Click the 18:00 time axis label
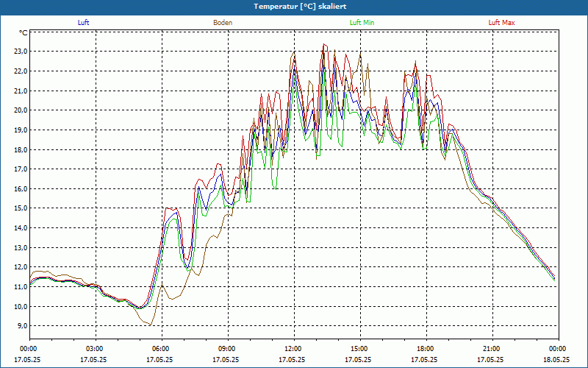This screenshot has width=588, height=368. (x=426, y=349)
